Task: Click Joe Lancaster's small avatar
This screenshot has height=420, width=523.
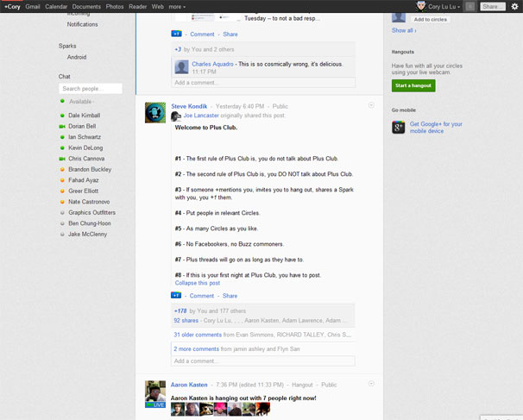Action: (176, 116)
